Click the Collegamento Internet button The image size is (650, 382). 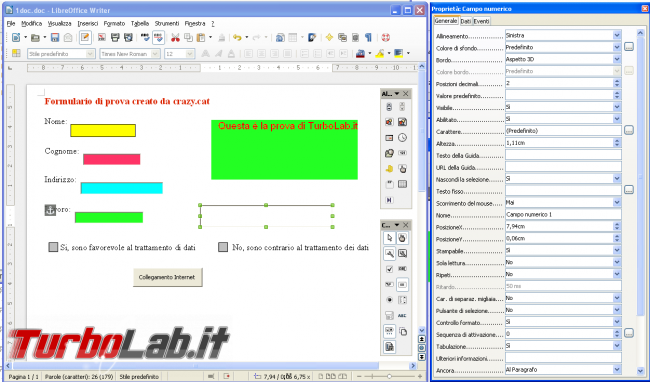tap(167, 277)
